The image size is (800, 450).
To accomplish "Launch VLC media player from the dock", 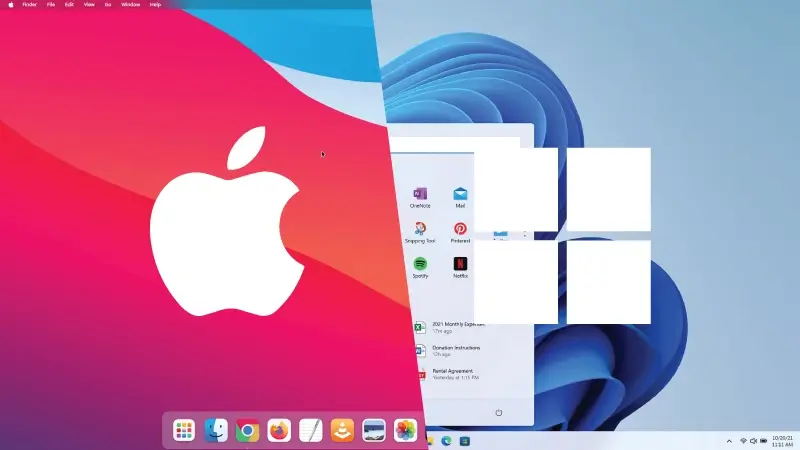I will coord(342,431).
